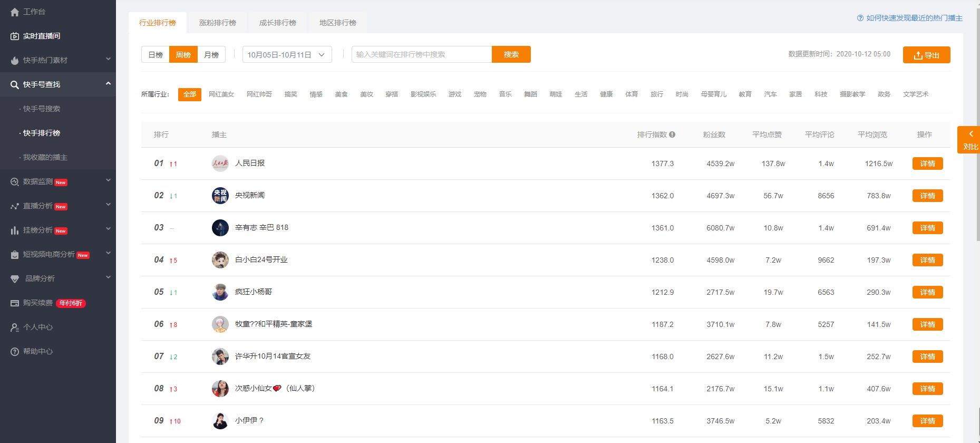Click the 实时直播间 live icon
This screenshot has width=980, height=443.
[x=15, y=36]
